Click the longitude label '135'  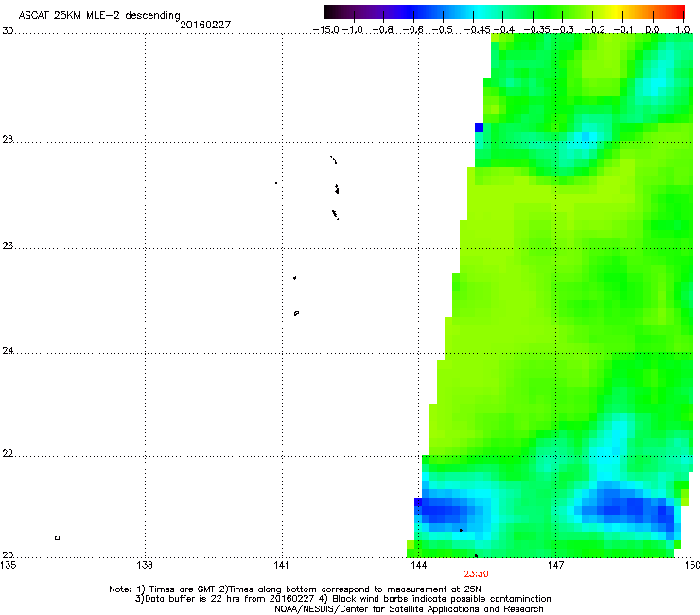[8, 565]
